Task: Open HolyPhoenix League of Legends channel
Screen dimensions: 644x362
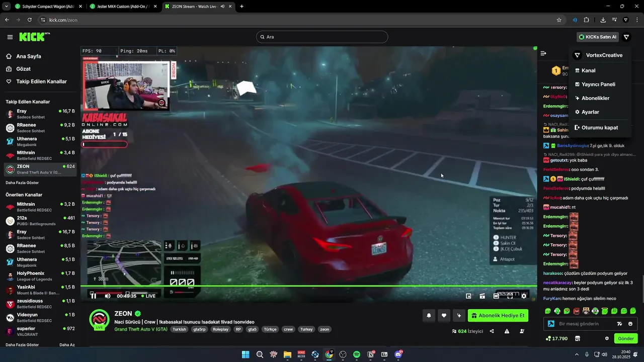Action: click(40, 276)
